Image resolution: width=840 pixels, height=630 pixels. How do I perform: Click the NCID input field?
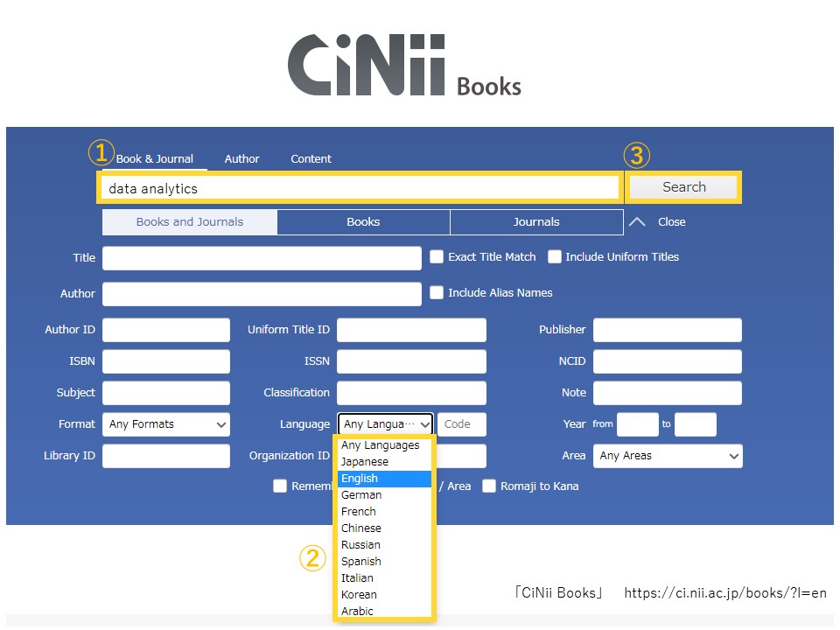668,361
